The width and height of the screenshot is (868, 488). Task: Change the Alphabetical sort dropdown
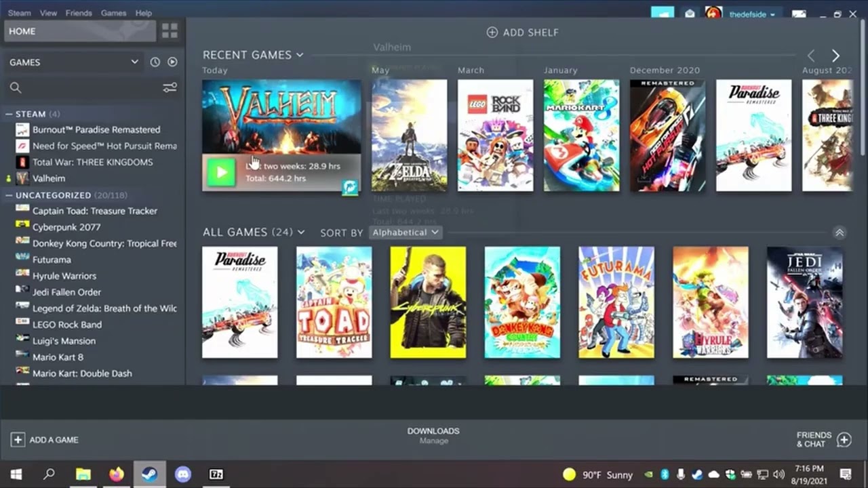point(406,232)
